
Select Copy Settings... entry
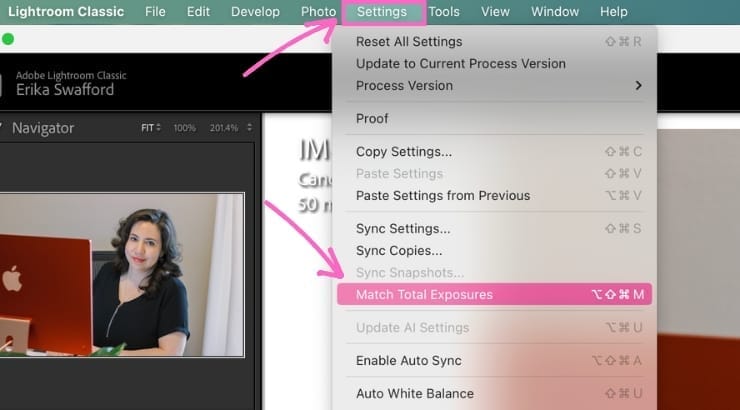point(495,151)
